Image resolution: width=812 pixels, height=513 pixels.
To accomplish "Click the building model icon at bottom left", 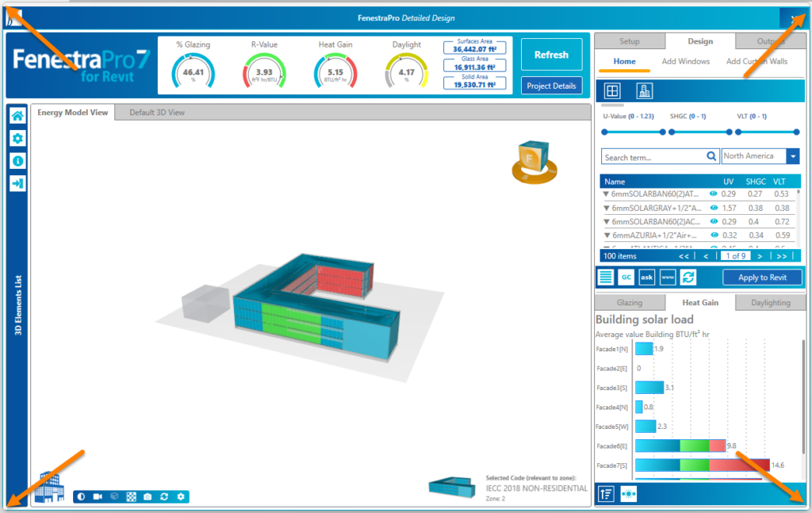I will pos(50,487).
